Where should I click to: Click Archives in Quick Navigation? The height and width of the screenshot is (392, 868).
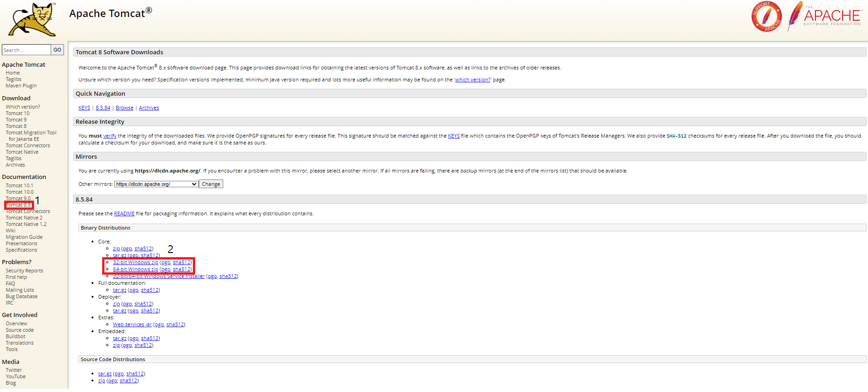tap(149, 108)
